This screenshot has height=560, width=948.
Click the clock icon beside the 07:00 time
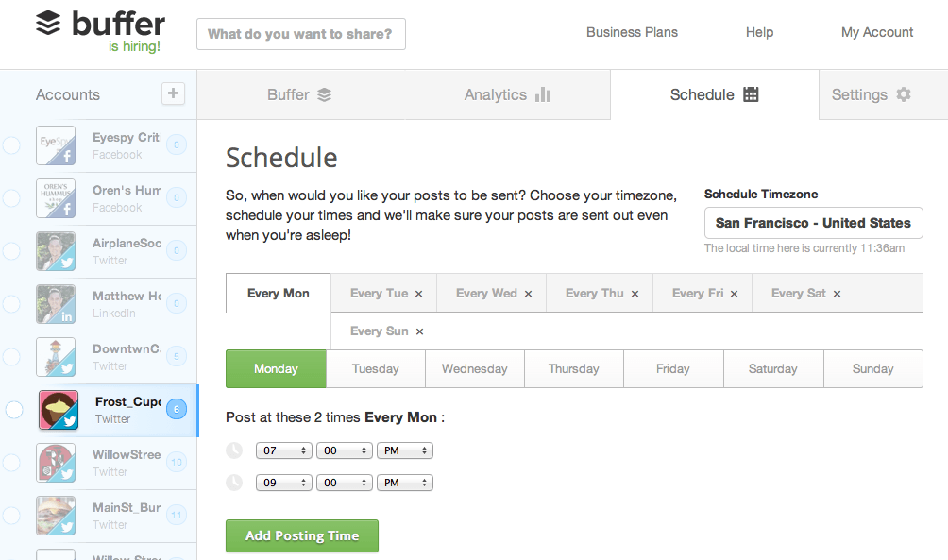coord(233,450)
